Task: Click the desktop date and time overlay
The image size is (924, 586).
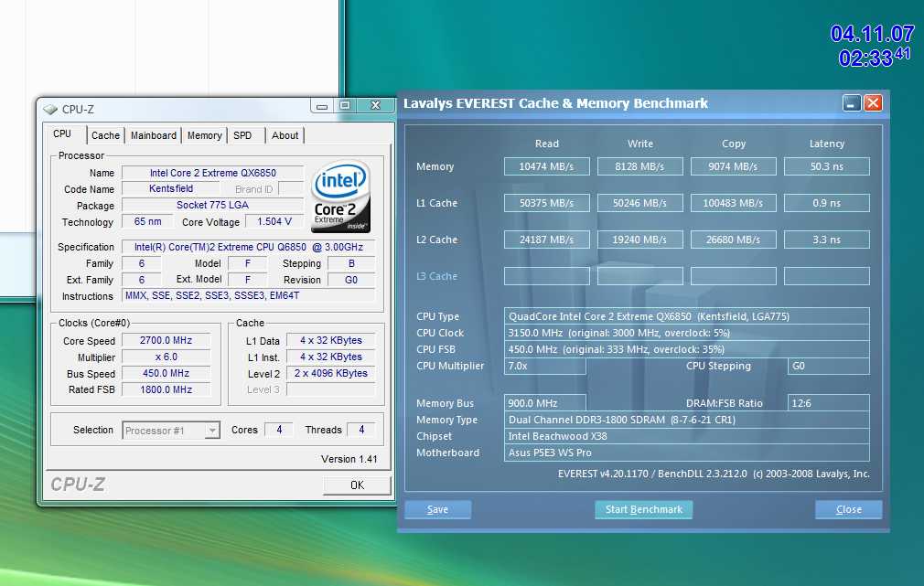Action: (x=872, y=46)
